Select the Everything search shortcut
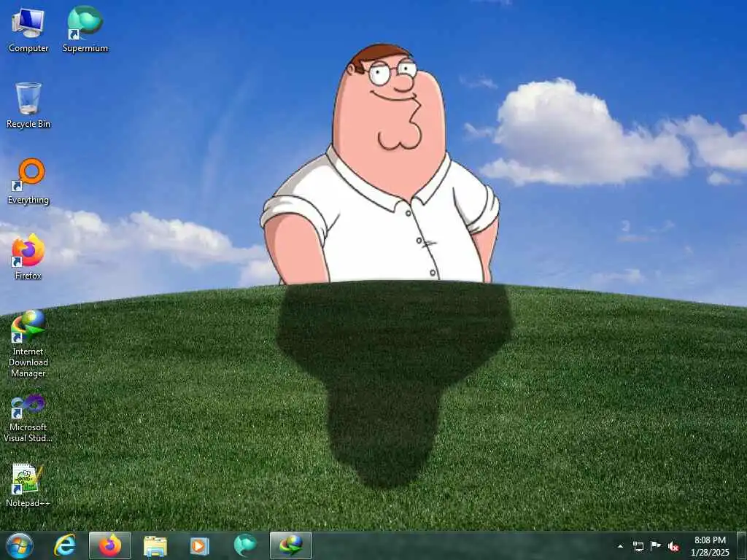 click(28, 182)
